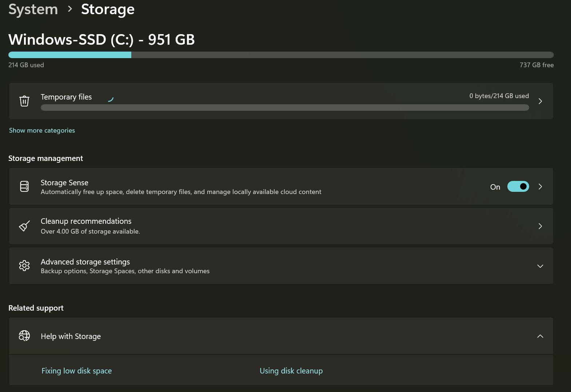
Task: Click the Storage breadcrumb title
Action: (x=108, y=9)
